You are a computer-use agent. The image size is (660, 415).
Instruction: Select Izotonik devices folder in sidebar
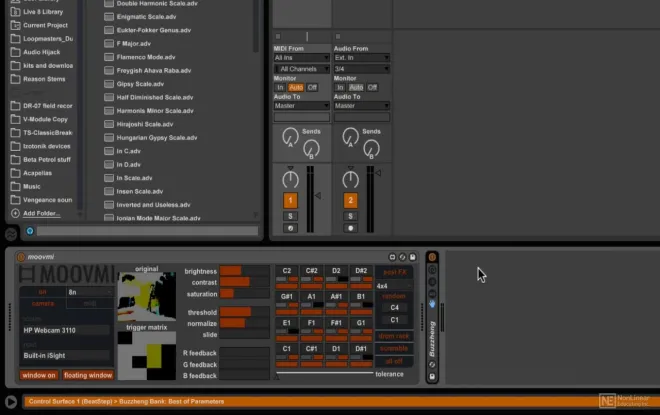pyautogui.click(x=40, y=146)
